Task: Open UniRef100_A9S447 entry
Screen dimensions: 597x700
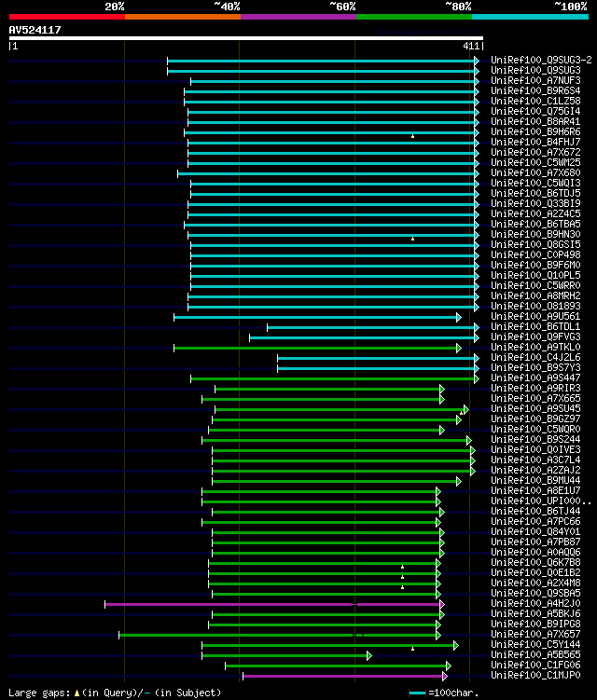Action: click(x=535, y=378)
